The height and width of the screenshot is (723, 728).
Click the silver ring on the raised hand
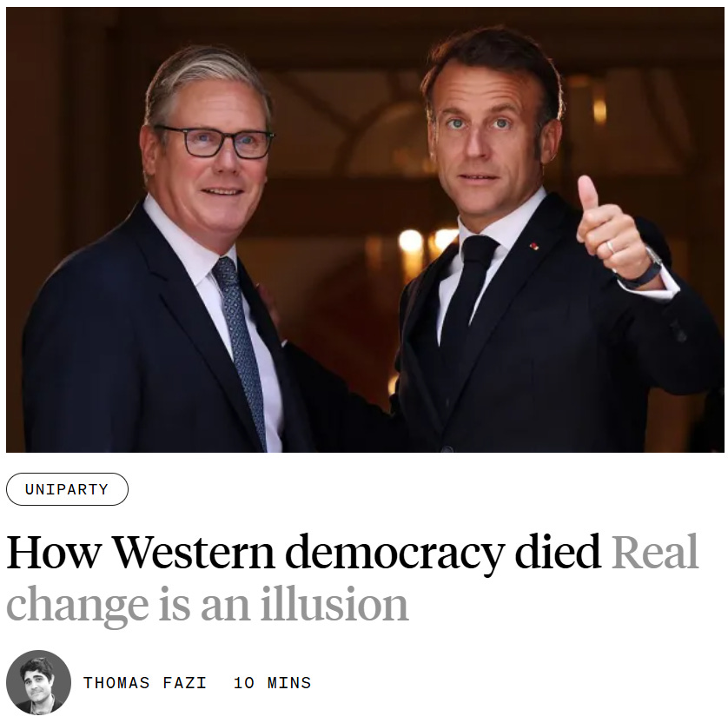(x=610, y=247)
